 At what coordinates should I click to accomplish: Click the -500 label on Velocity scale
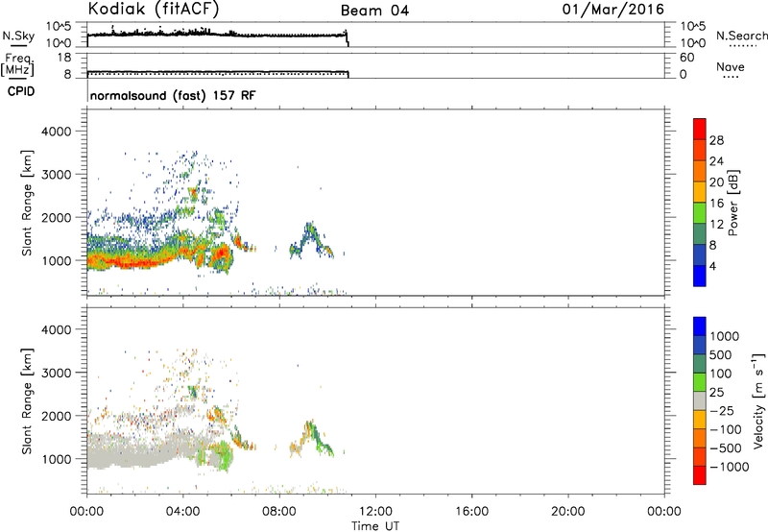point(726,448)
